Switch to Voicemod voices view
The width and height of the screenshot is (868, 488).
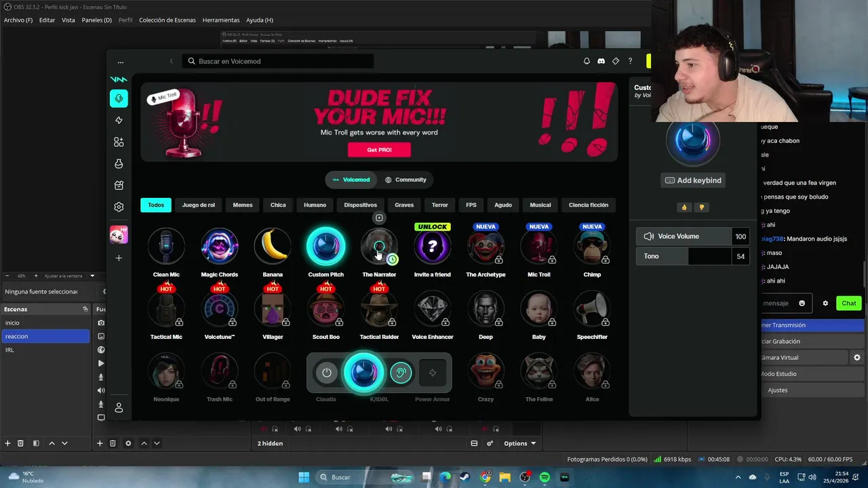click(351, 180)
